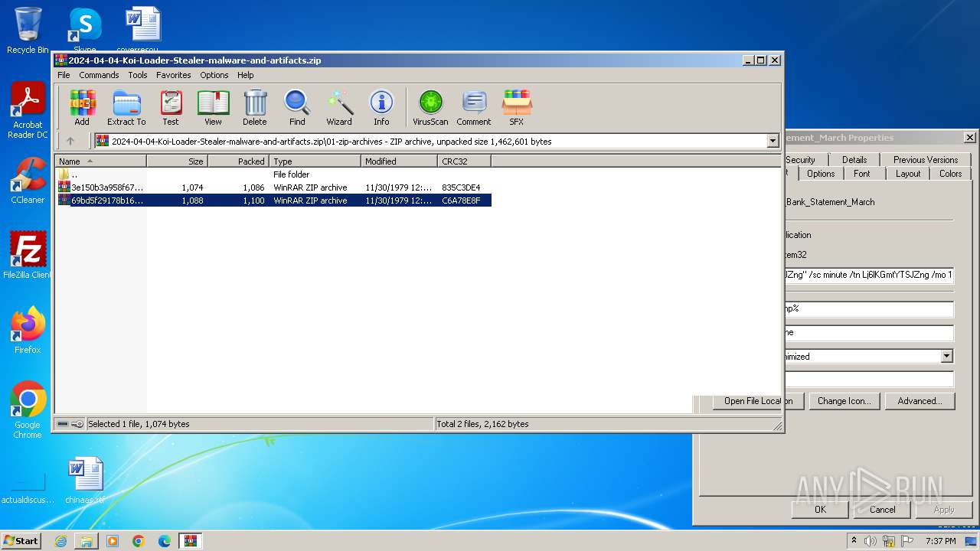Image resolution: width=980 pixels, height=551 pixels.
Task: Click the Test archive toolbar icon
Action: click(x=171, y=107)
